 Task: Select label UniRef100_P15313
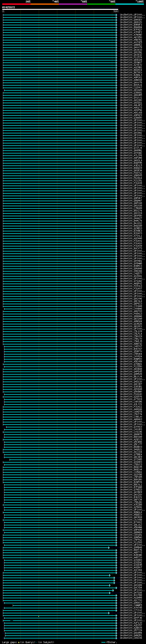pos(131,286)
